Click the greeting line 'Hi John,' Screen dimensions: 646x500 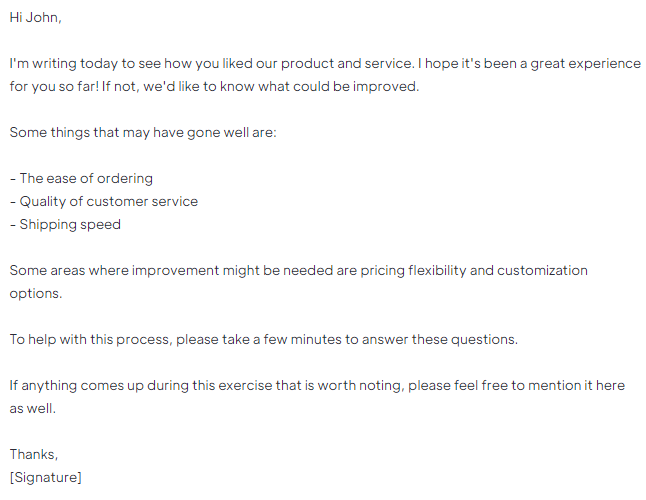click(35, 18)
